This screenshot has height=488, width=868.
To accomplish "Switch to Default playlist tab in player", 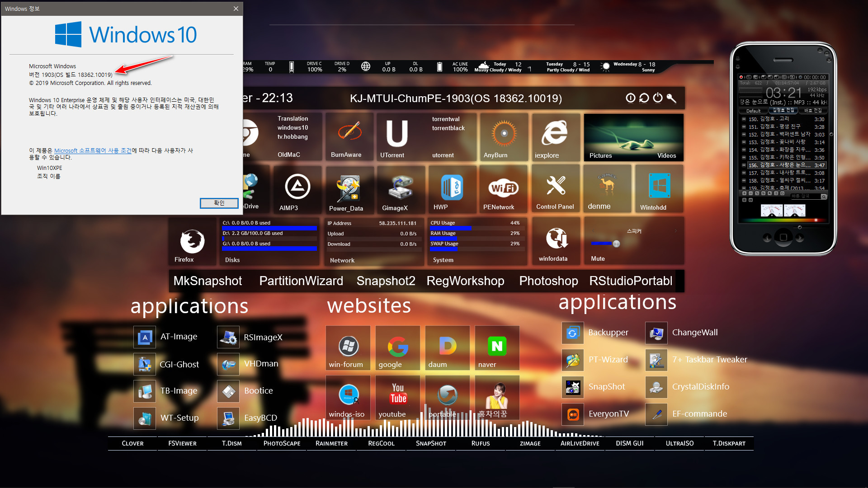I will point(754,111).
